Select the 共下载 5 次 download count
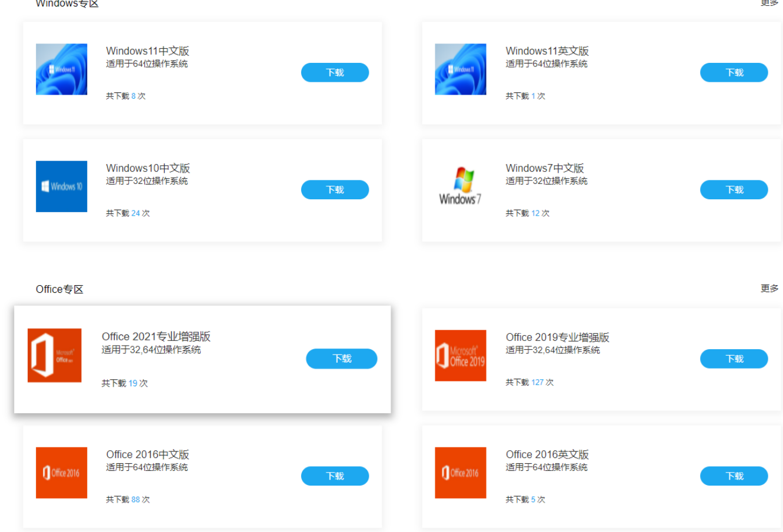The width and height of the screenshot is (783, 532). 525,500
